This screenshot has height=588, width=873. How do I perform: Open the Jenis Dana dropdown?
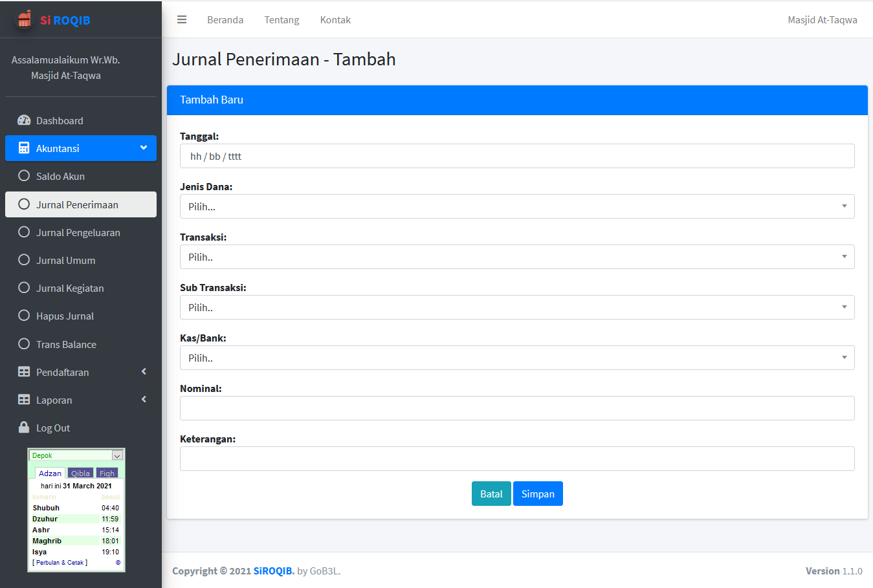(x=516, y=206)
